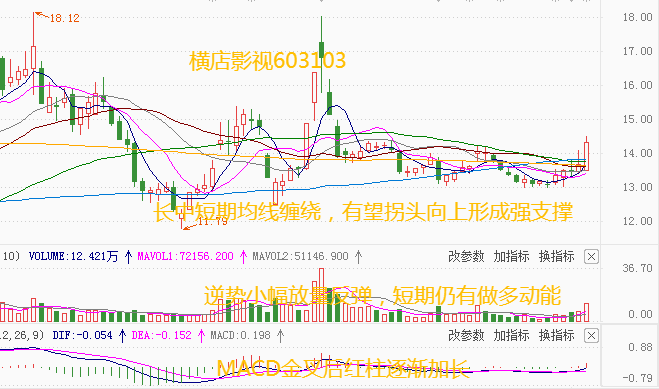
Task: Click 改参数 in the volume panel
Action: [466, 256]
